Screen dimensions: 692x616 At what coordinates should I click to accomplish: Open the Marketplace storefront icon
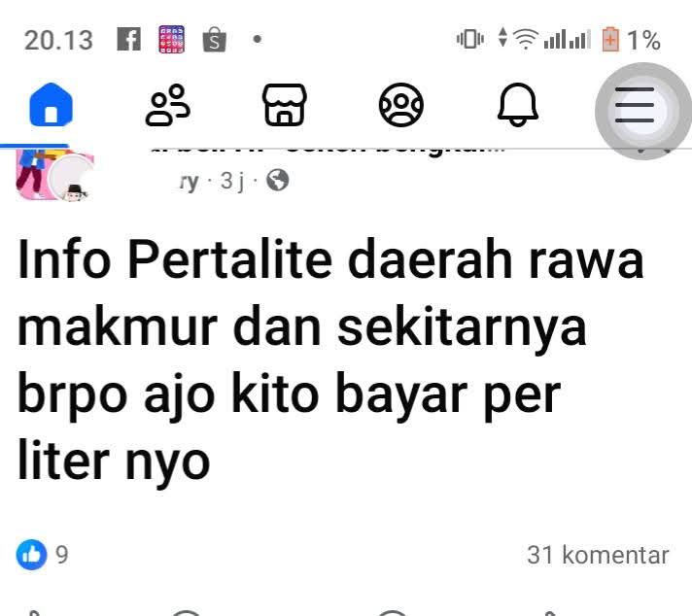[285, 105]
